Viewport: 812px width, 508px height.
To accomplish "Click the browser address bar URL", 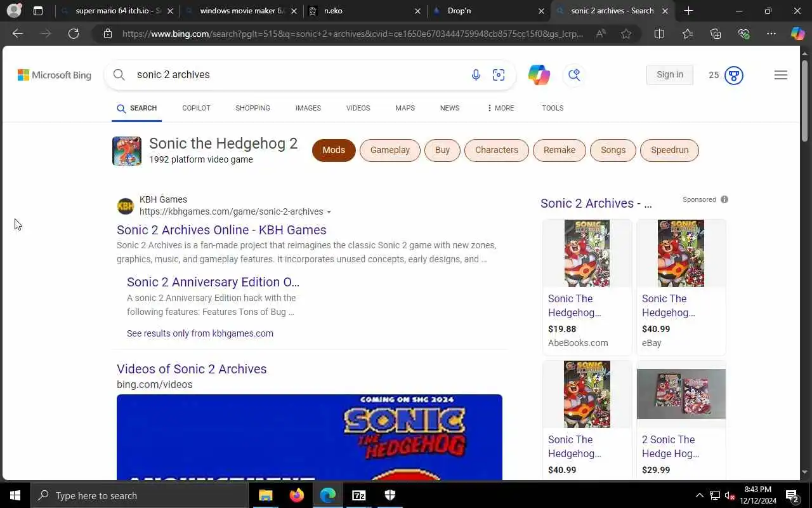I will pyautogui.click(x=352, y=34).
